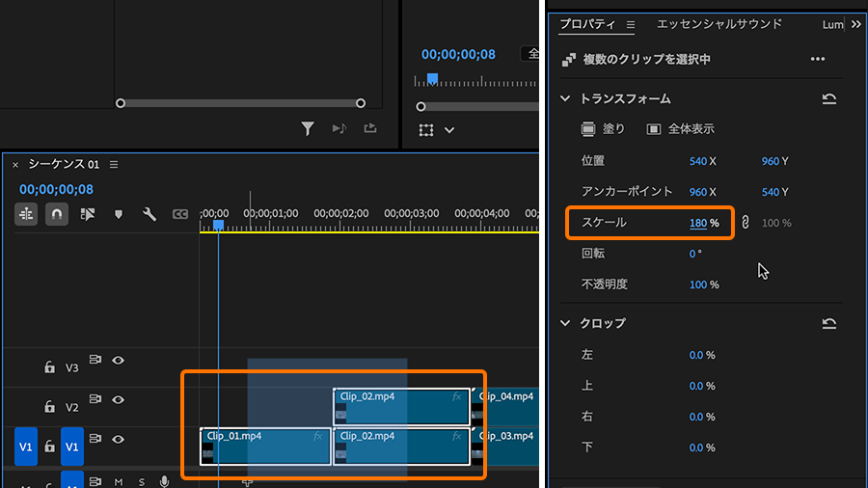The height and width of the screenshot is (488, 868).
Task: Select Clip_01.mp4 on track V1
Action: (266, 447)
